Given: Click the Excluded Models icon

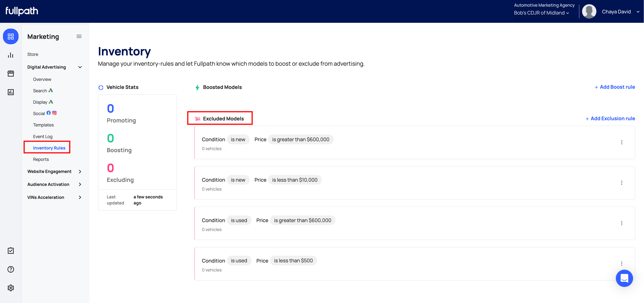Looking at the screenshot, I should (198, 118).
